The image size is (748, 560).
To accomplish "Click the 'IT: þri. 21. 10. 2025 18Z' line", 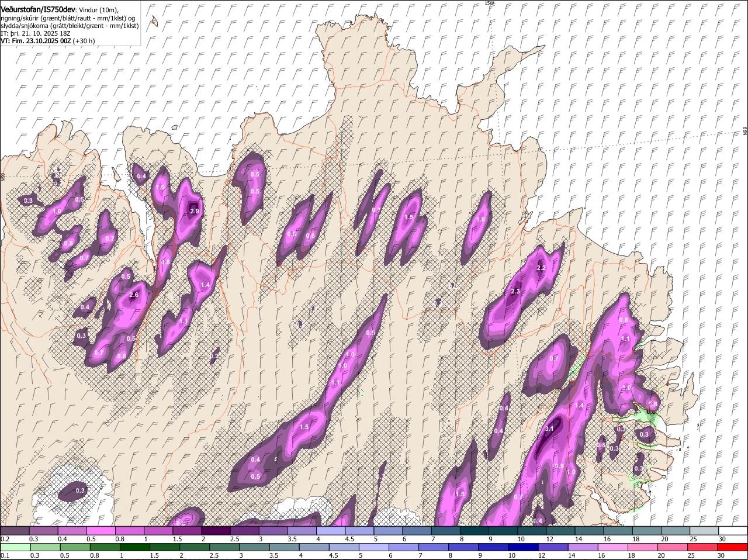I will pos(36,33).
